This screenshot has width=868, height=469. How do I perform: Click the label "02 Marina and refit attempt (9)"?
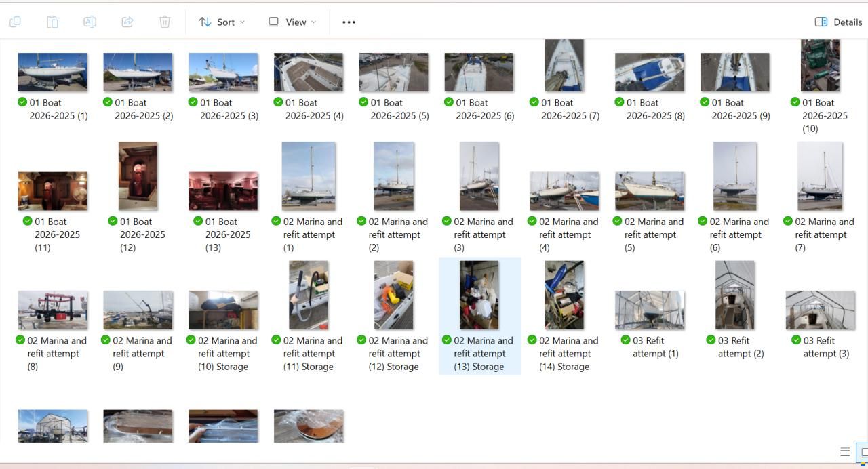(x=142, y=354)
